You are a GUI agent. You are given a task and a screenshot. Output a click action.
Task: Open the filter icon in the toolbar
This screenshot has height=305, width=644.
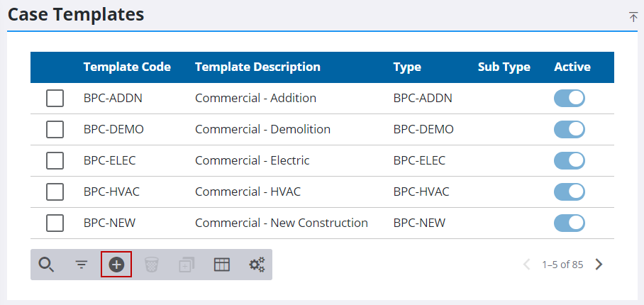[x=82, y=265]
